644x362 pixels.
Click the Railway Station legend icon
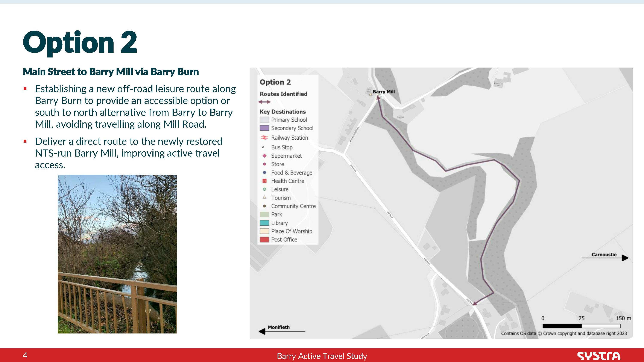pos(264,138)
